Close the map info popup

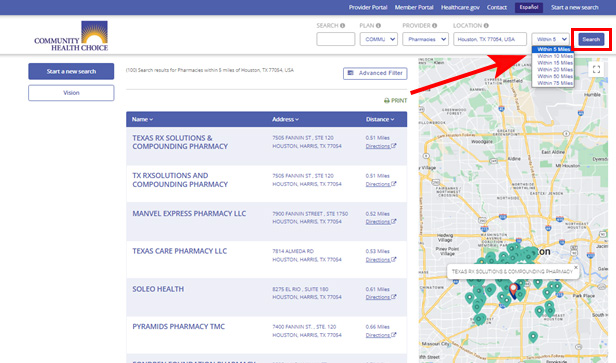pyautogui.click(x=576, y=268)
